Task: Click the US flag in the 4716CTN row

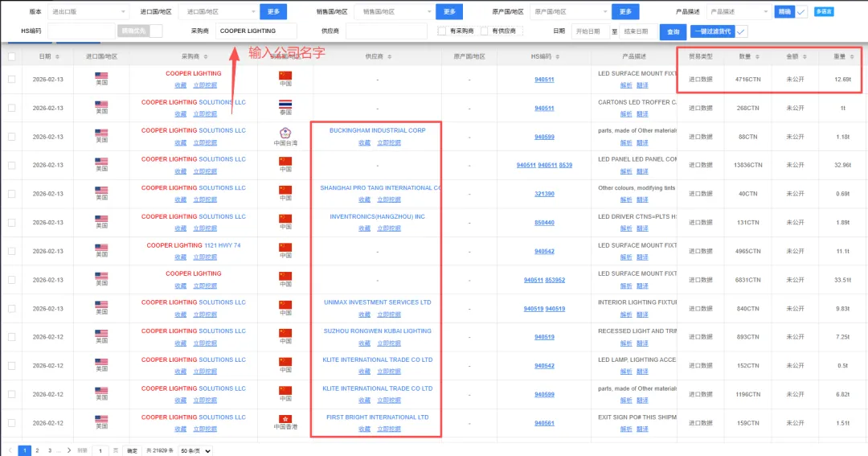Action: [x=101, y=76]
